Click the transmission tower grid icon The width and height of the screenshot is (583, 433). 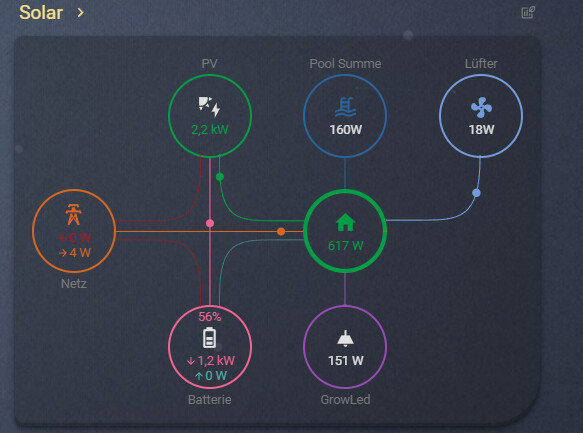pyautogui.click(x=74, y=214)
